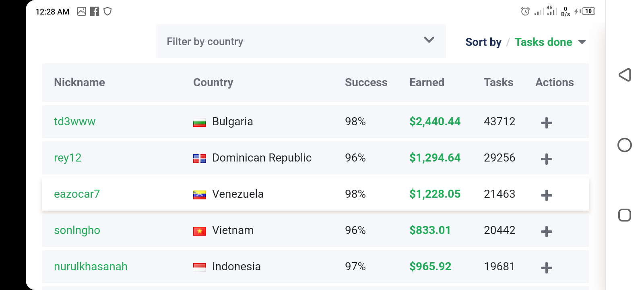
Task: Tap the Facebook notification icon in status bar
Action: coord(95,11)
